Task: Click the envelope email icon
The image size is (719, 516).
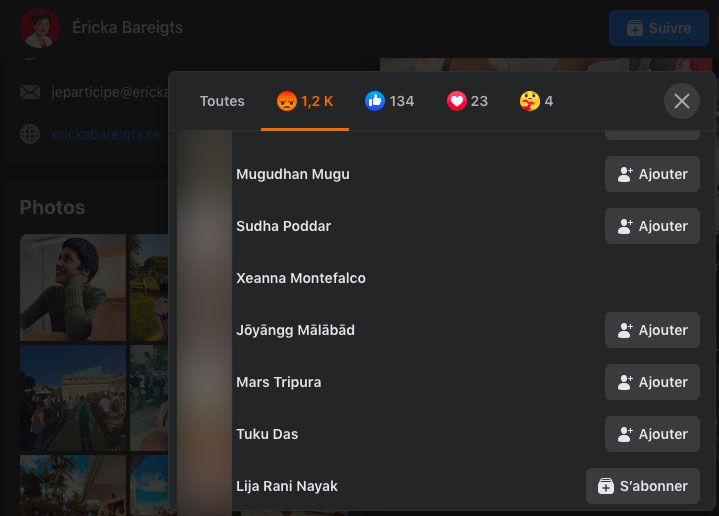Action: (x=30, y=92)
